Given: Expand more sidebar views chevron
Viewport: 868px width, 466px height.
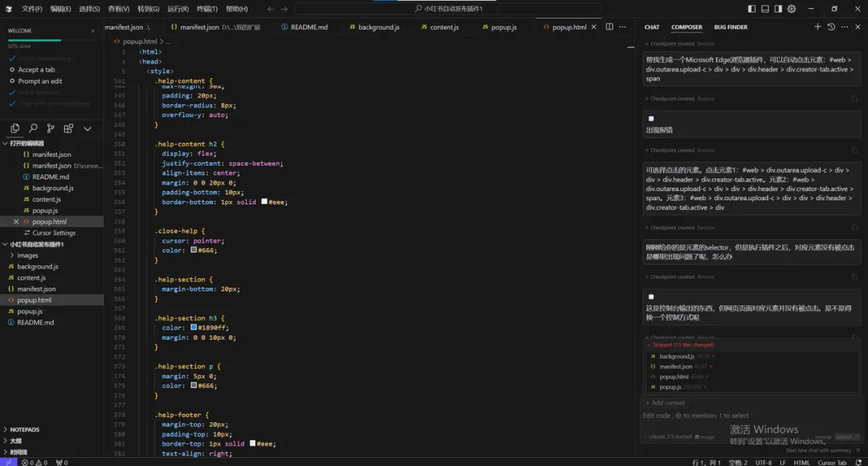Looking at the screenshot, I should click(88, 129).
